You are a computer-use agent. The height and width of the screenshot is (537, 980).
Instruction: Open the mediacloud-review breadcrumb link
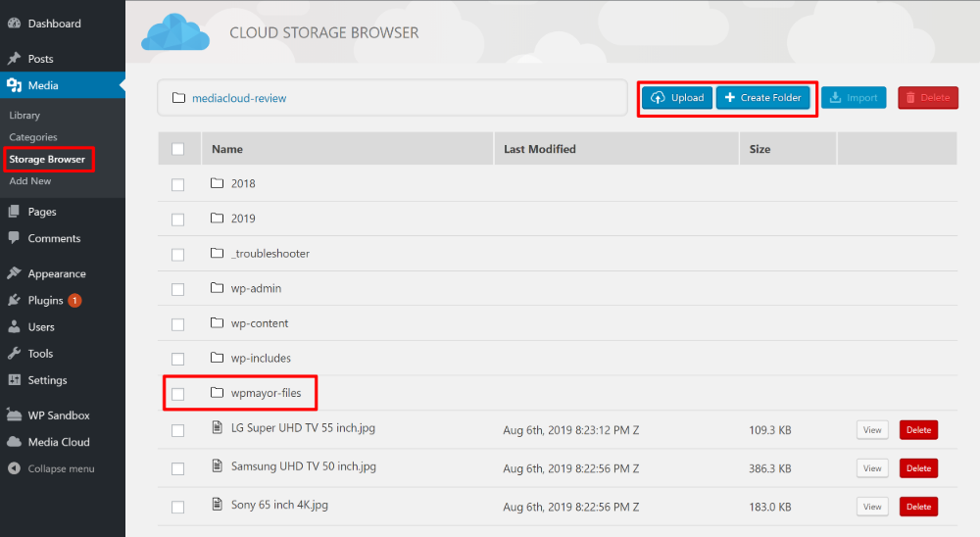(239, 98)
